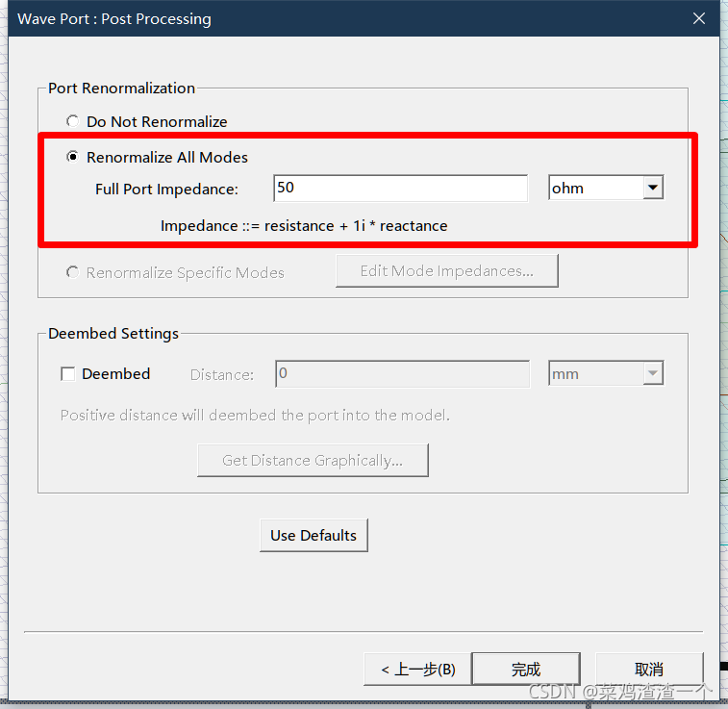The image size is (728, 709).
Task: Click the 取消 cancel button
Action: click(x=649, y=669)
